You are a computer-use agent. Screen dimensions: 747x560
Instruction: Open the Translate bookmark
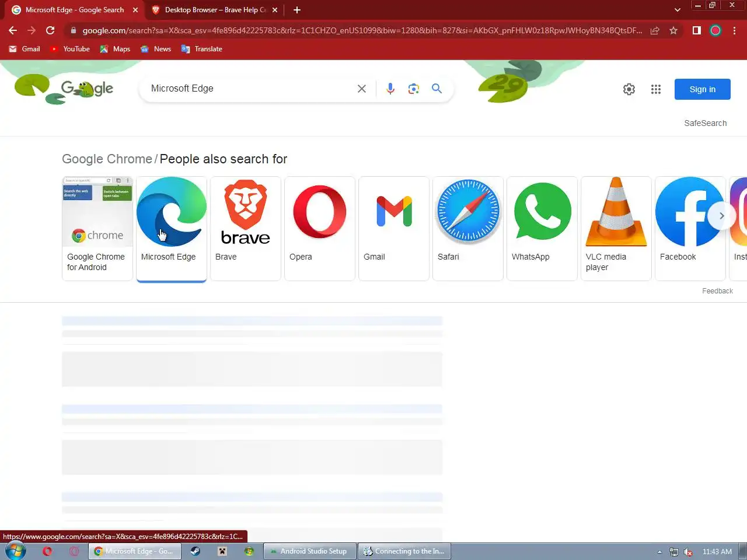point(202,49)
